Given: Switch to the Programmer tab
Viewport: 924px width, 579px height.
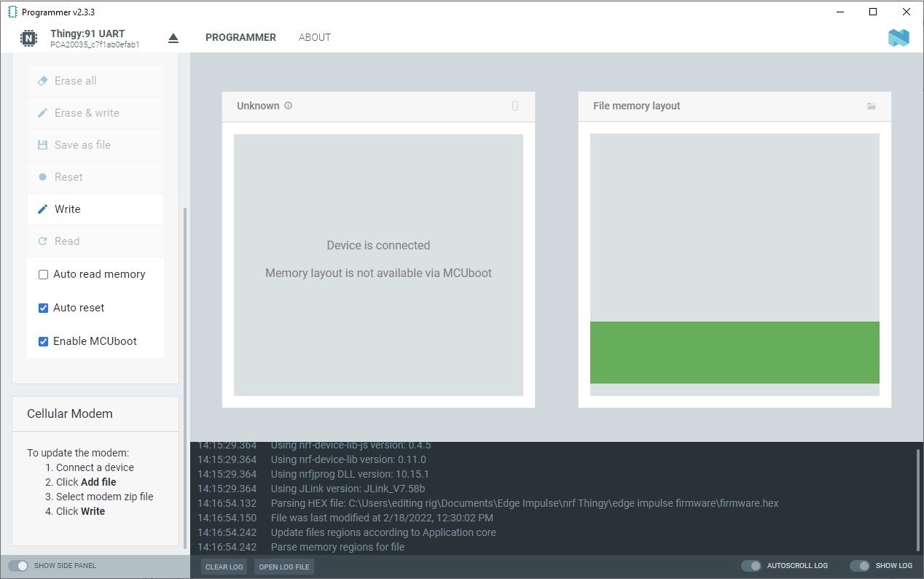Looking at the screenshot, I should point(240,38).
